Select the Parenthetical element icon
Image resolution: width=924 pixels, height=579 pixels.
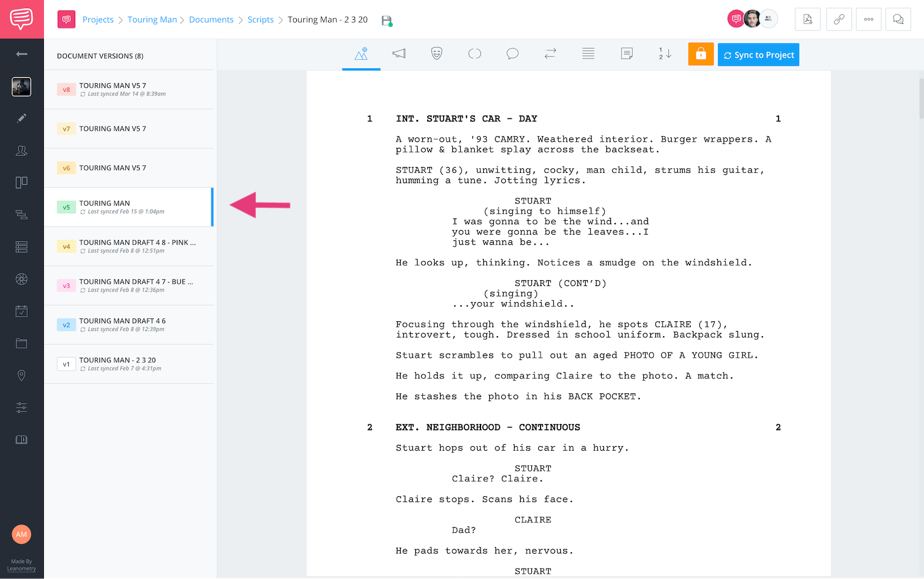(x=475, y=54)
